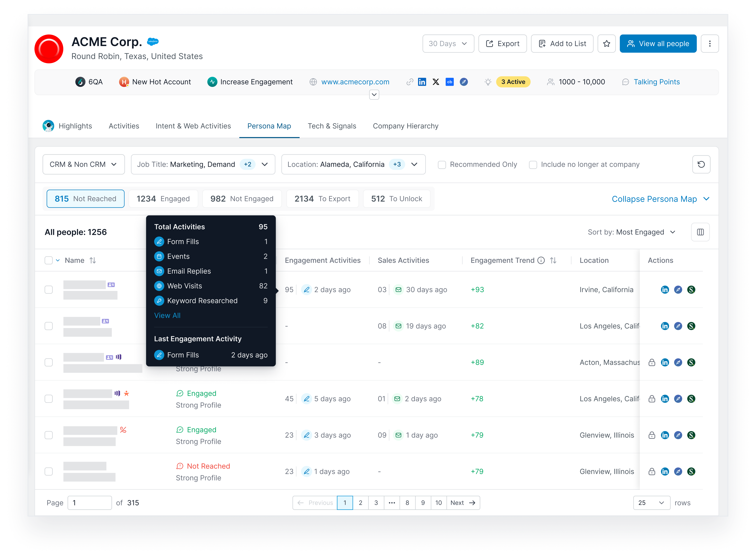This screenshot has width=756, height=558.
Task: Switch to the Tech and Signals tab
Action: click(332, 126)
